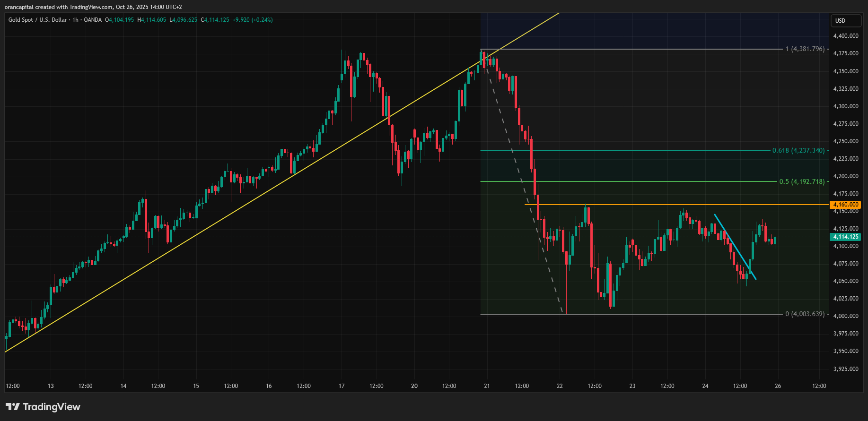Click the date label 13 on time axis

point(51,386)
